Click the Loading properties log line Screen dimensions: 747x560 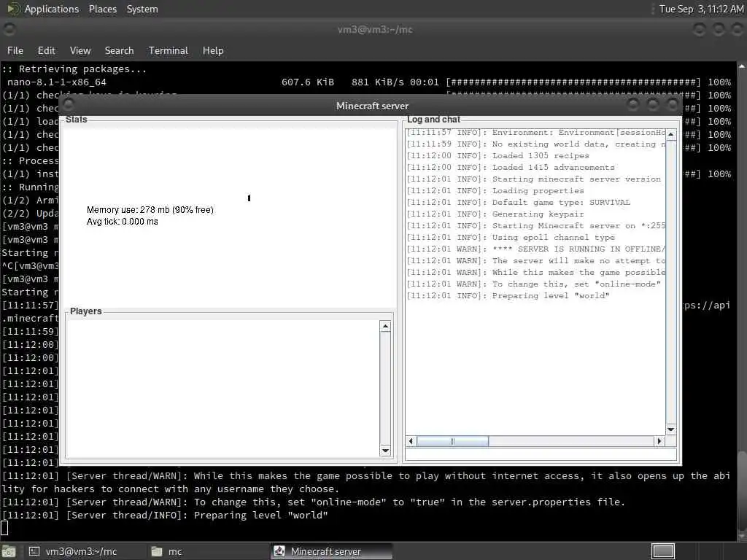[x=495, y=190]
